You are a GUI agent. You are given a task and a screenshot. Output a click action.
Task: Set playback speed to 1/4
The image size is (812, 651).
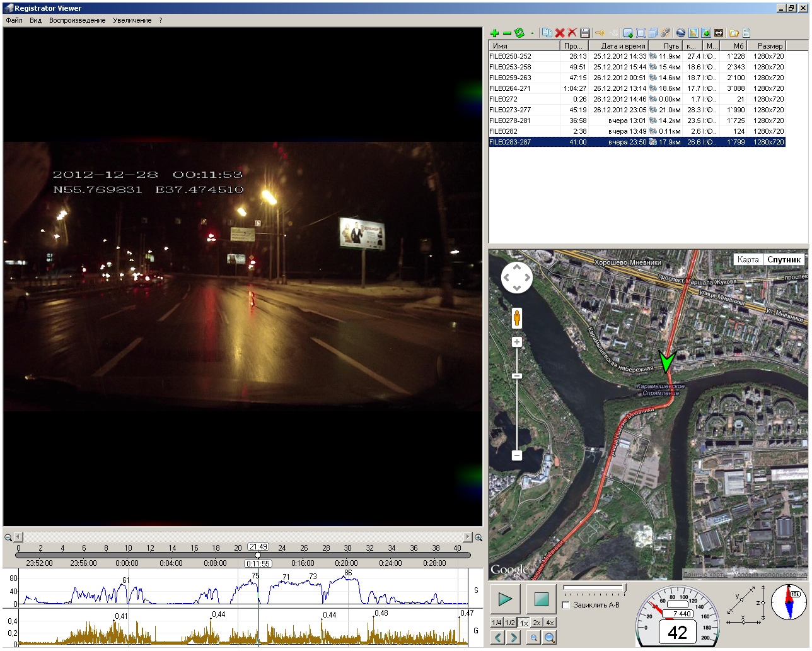[497, 623]
